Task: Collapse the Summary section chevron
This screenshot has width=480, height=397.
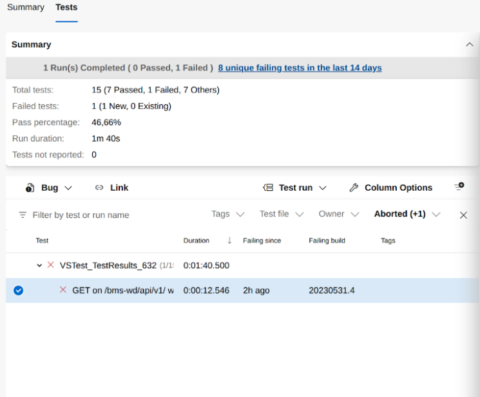Action: coord(469,44)
